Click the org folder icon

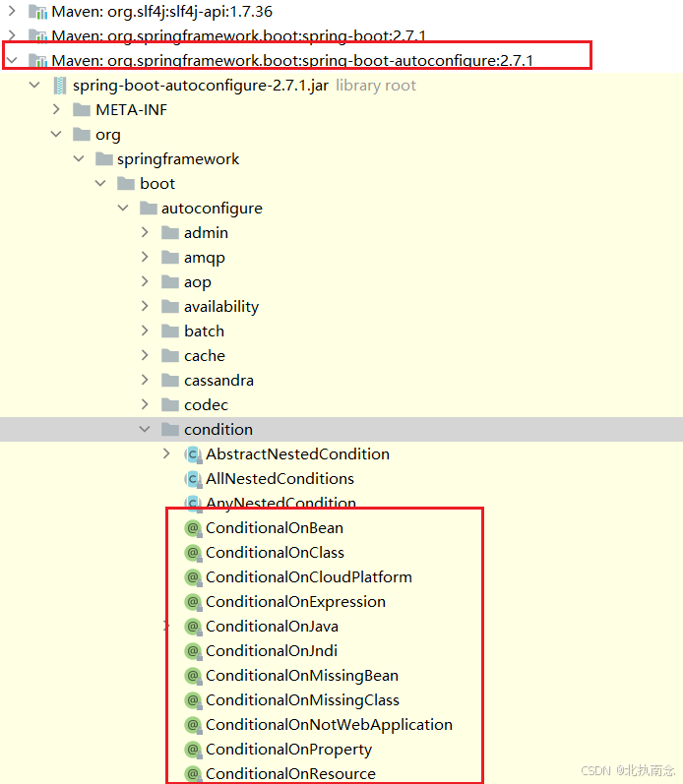click(82, 135)
